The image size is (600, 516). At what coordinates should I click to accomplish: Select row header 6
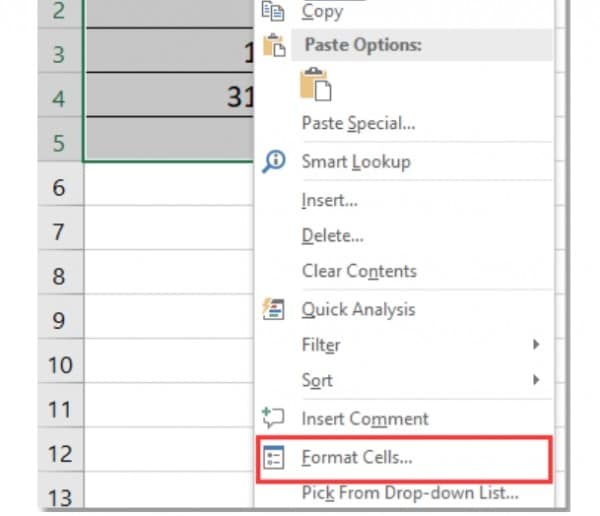tap(61, 183)
